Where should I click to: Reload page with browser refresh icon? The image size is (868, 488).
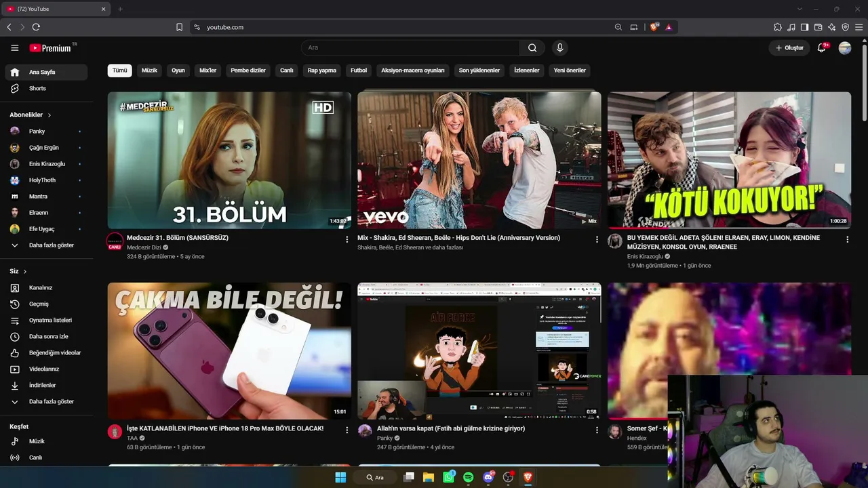coord(36,27)
